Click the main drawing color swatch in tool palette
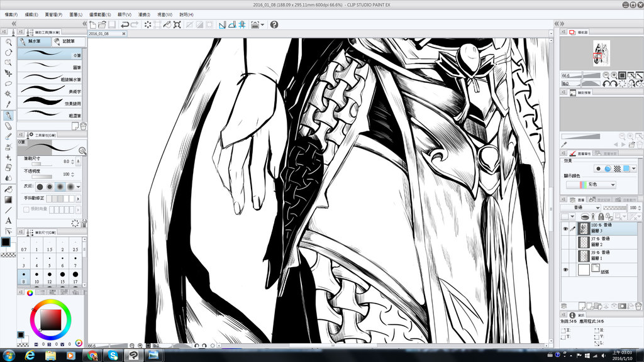The width and height of the screenshot is (644, 362). click(5, 241)
